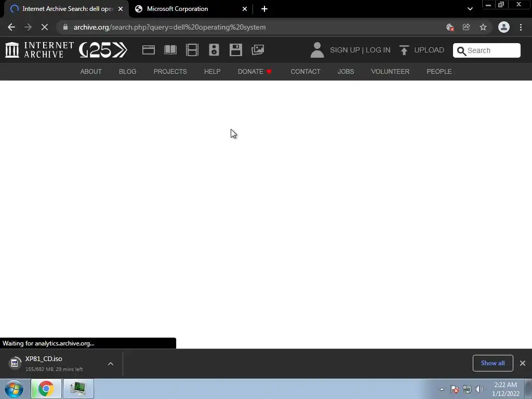
Task: Click the upload arrow icon
Action: coord(404,50)
